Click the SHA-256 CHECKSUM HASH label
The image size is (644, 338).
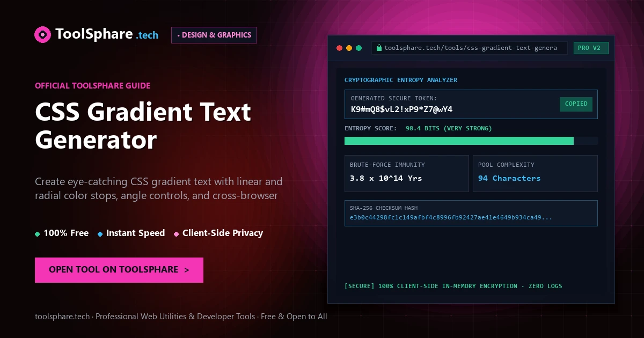click(x=384, y=208)
